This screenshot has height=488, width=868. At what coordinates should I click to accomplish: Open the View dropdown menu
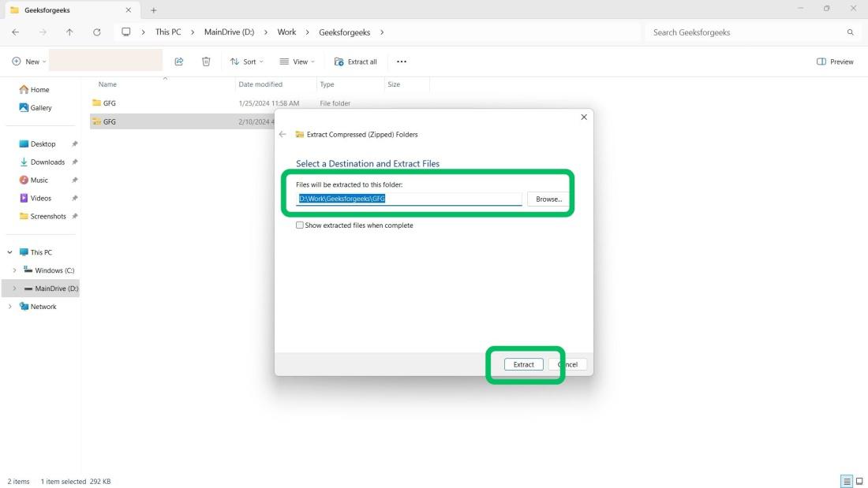point(297,61)
